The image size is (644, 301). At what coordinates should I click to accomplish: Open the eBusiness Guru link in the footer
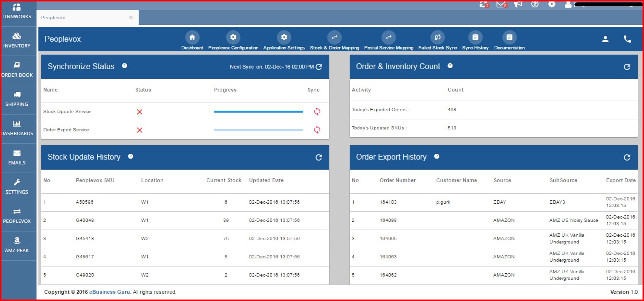(x=109, y=292)
